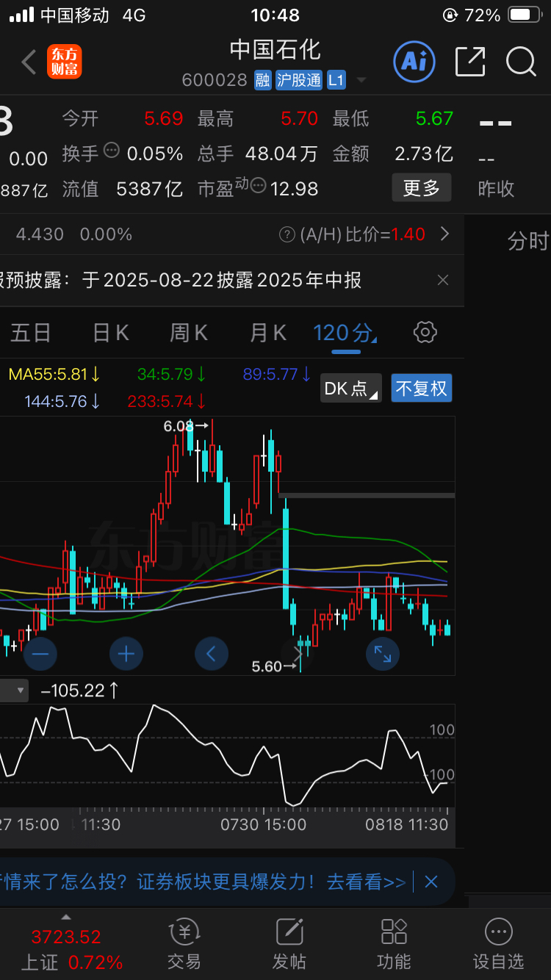Tap the status bar battery icon
Screen dimensions: 551x980
[x=525, y=15]
